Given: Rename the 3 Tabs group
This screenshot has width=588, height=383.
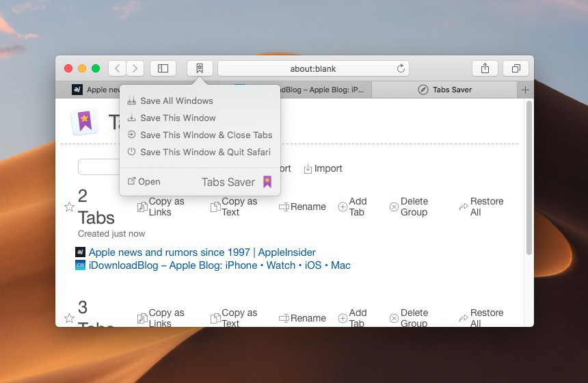Looking at the screenshot, I should [303, 318].
